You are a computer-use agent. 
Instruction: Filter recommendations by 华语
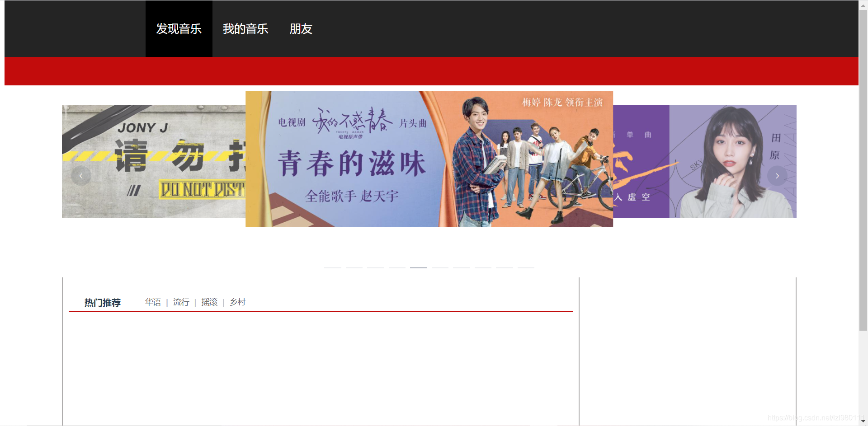[x=153, y=302]
